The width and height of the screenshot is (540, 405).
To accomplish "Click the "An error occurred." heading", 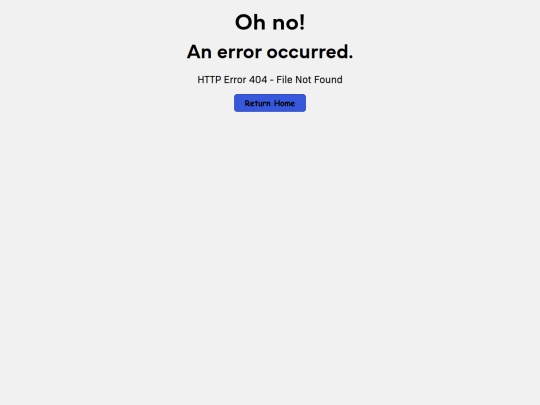I will click(x=270, y=52).
